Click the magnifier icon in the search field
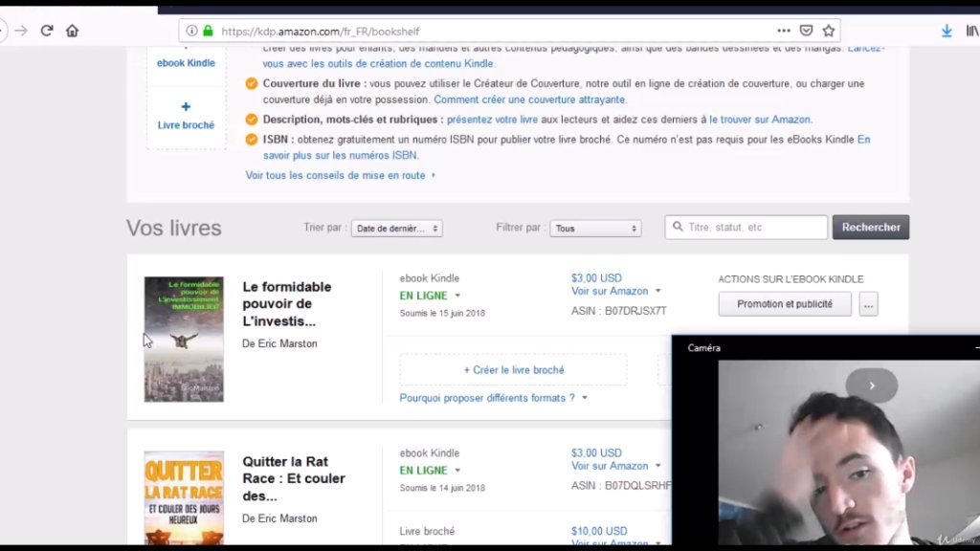Screen dimensions: 980x551 pos(678,227)
